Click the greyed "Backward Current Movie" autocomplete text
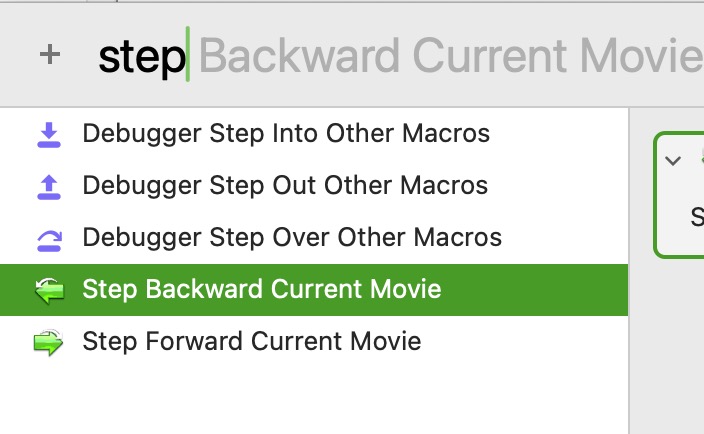This screenshot has width=704, height=434. click(x=451, y=56)
